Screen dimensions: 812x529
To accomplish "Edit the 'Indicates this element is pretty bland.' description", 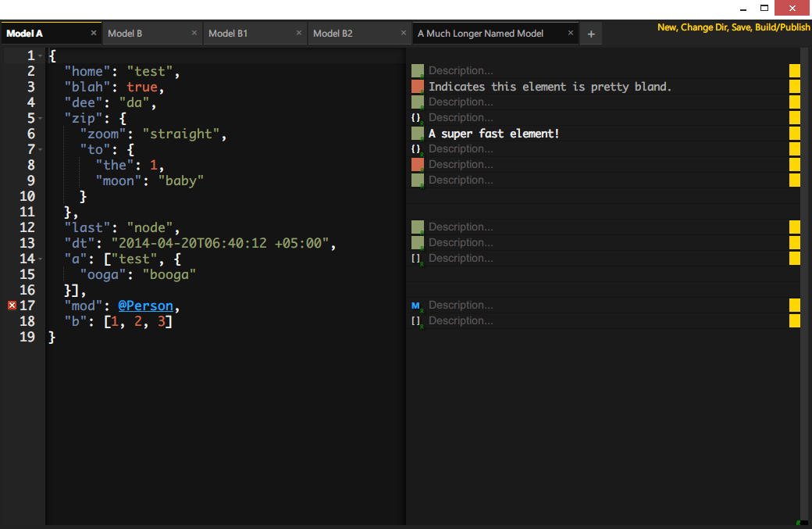I will [607, 87].
